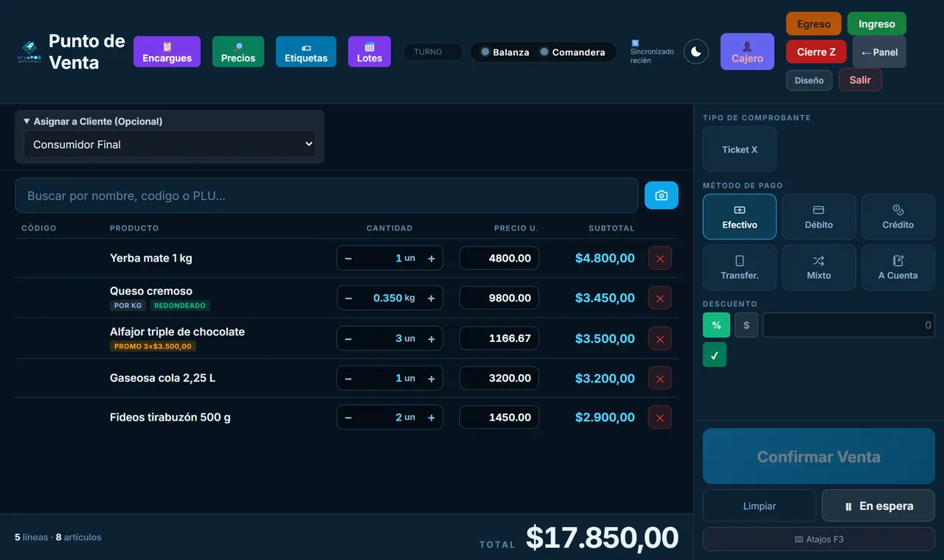Select percent discount mode
This screenshot has width=944, height=560.
point(716,325)
